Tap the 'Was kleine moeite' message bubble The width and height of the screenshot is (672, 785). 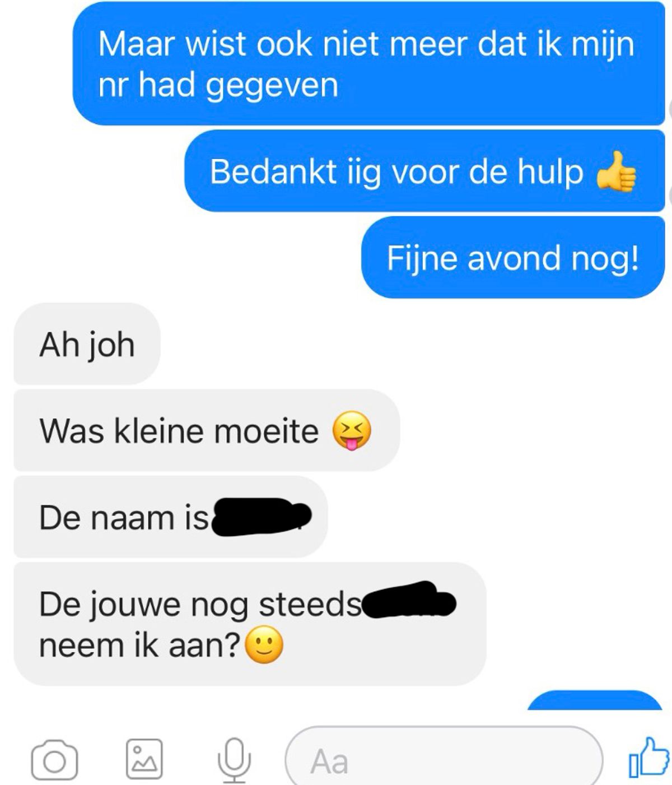[x=207, y=430]
